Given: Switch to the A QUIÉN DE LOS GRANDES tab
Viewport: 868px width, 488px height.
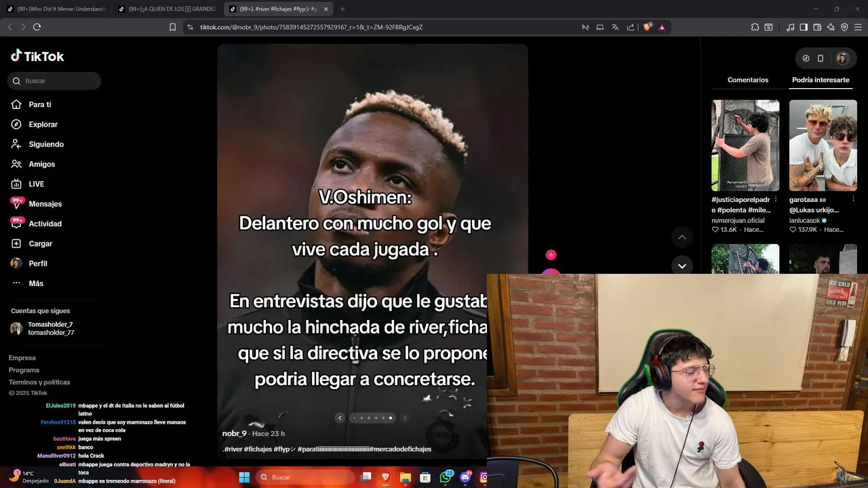Looking at the screenshot, I should tap(168, 9).
